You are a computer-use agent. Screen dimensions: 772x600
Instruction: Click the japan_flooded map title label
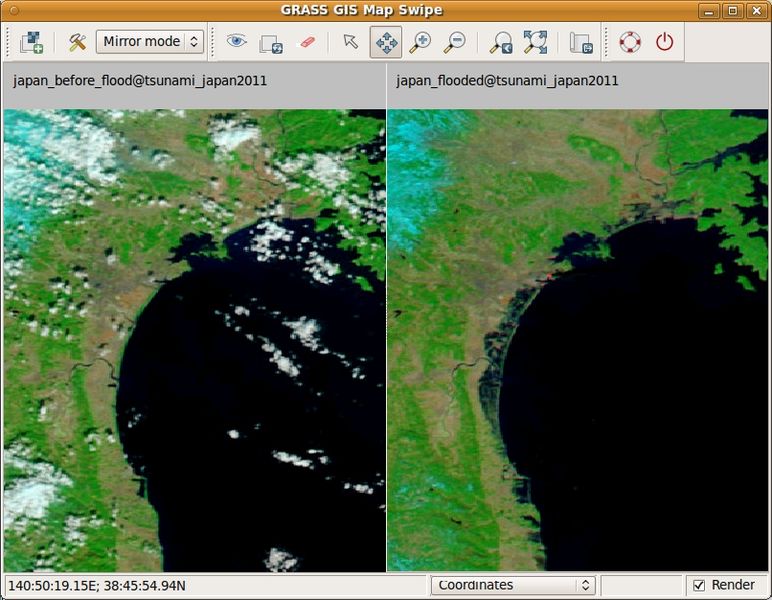click(x=509, y=78)
